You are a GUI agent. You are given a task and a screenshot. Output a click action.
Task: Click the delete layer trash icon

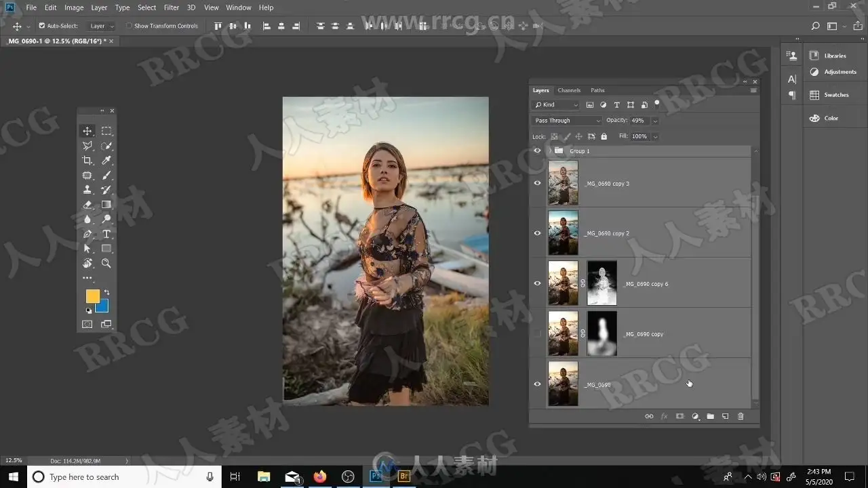741,416
